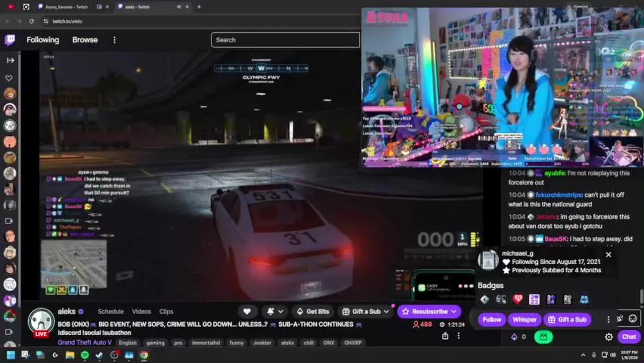
Task: Click the 488 viewer count
Action: [x=422, y=324]
